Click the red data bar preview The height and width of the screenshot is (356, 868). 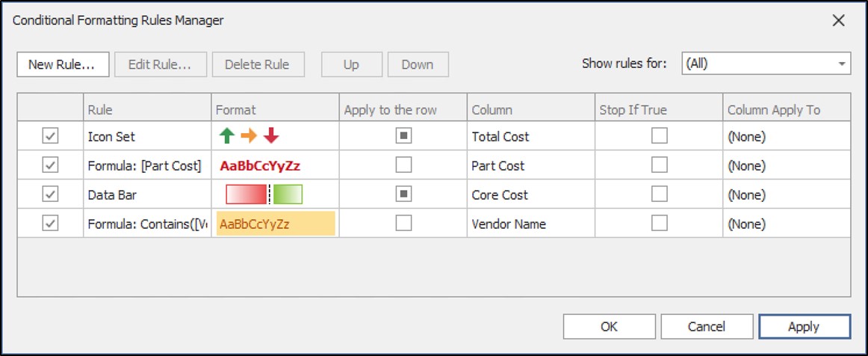(x=247, y=194)
